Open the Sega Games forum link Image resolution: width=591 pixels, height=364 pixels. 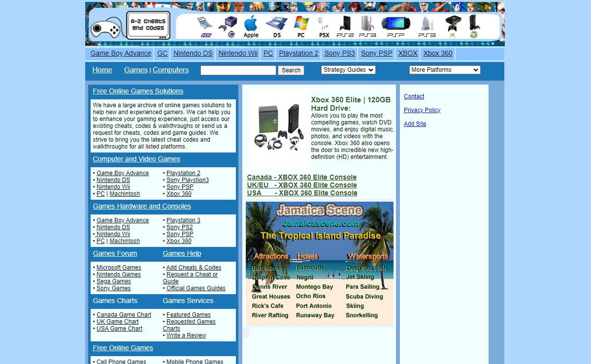tap(114, 281)
